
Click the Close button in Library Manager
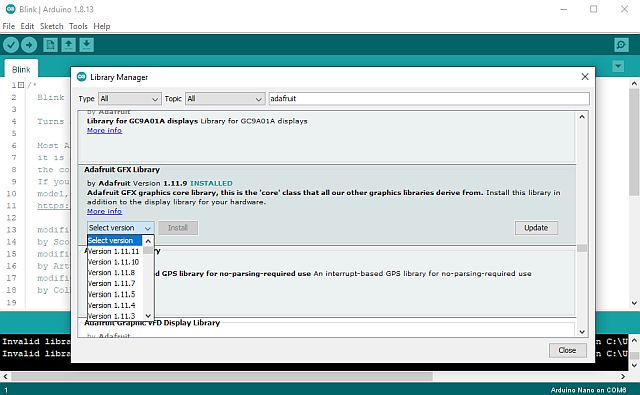pos(567,350)
